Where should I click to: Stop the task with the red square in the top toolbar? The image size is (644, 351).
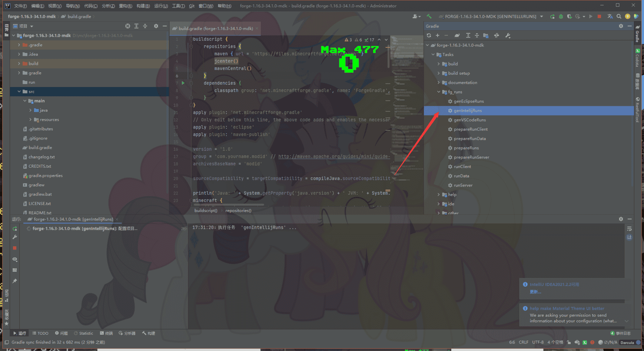point(599,16)
